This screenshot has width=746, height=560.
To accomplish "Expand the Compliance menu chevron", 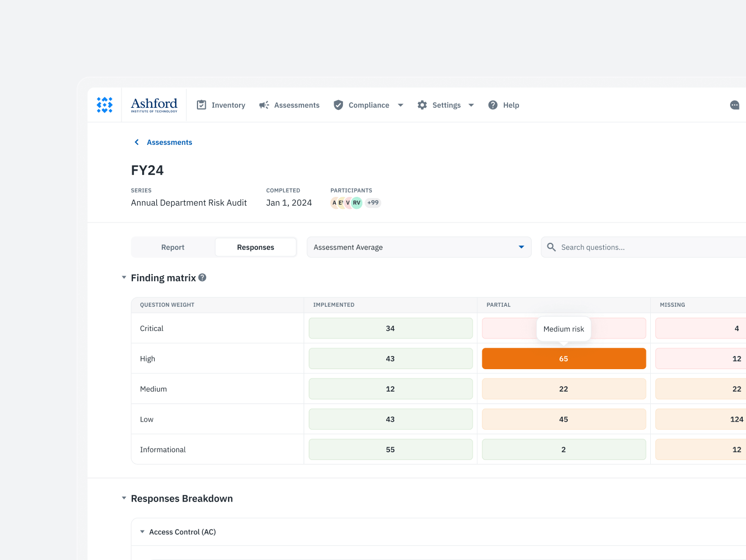I will click(400, 104).
